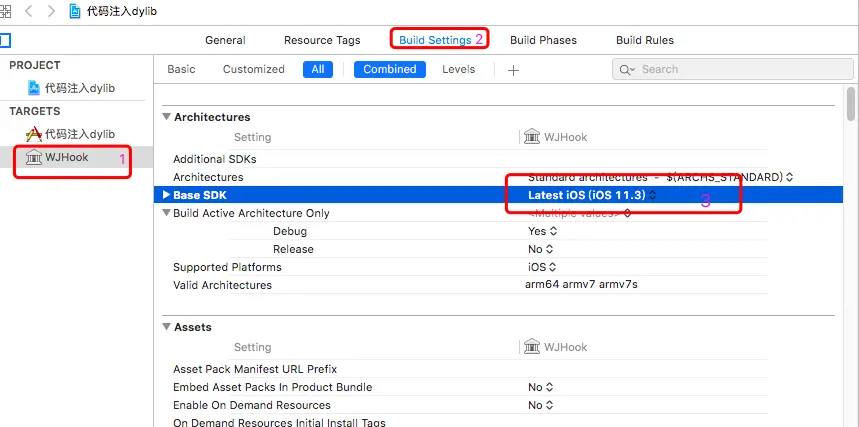Show Basic build settings filter
Image resolution: width=859 pixels, height=427 pixels.
coord(181,69)
